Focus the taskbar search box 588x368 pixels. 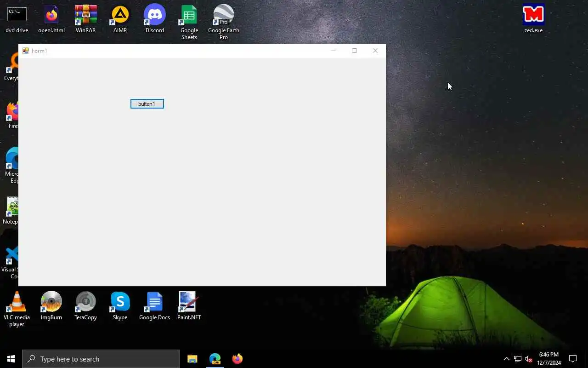click(x=101, y=359)
